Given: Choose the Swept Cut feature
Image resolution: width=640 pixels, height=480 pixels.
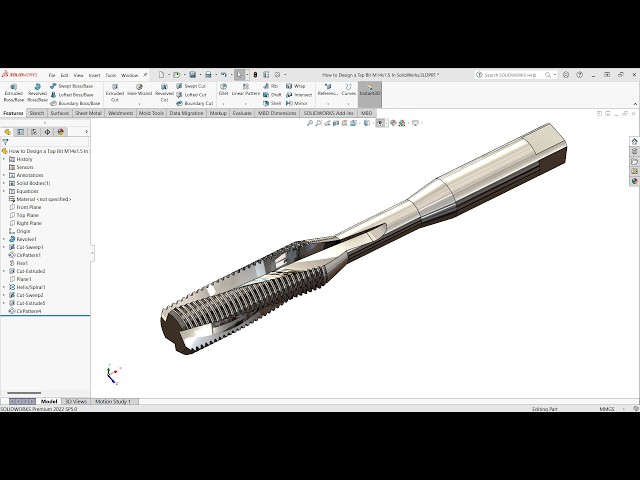Looking at the screenshot, I should click(x=191, y=86).
